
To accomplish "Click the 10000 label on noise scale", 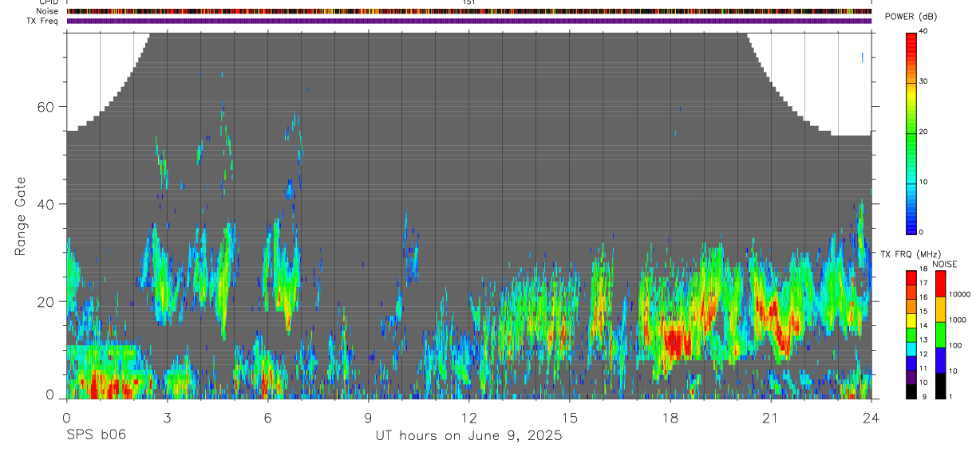I will click(x=961, y=294).
